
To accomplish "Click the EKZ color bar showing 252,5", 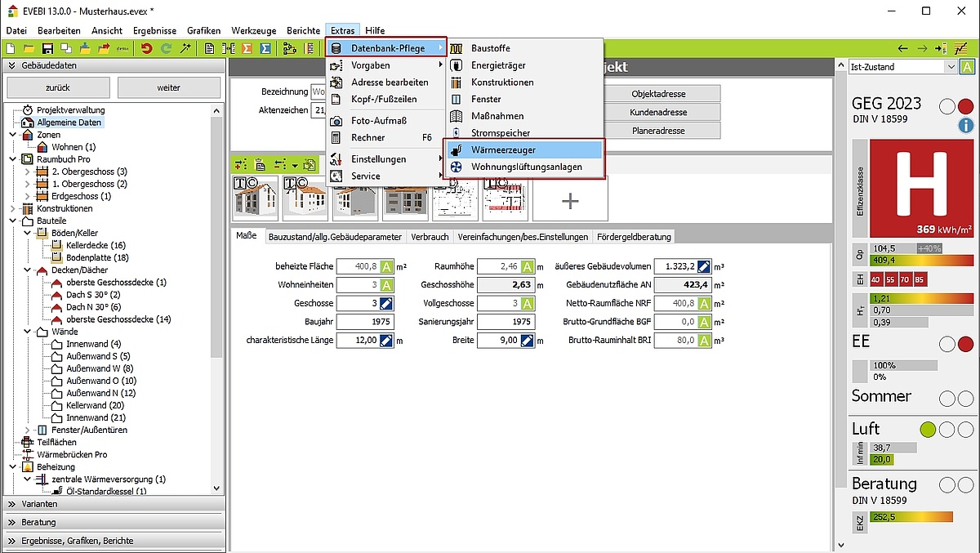I will click(x=912, y=516).
